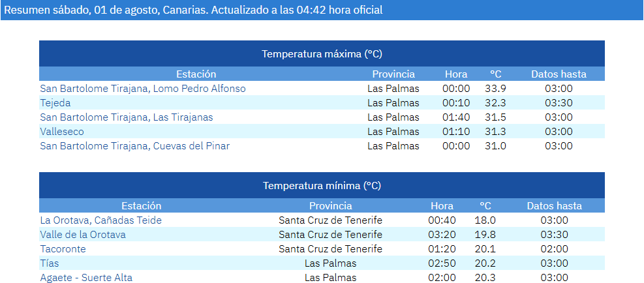644x283 pixels.
Task: Click the 33.9 maximum temperature value
Action: (495, 88)
